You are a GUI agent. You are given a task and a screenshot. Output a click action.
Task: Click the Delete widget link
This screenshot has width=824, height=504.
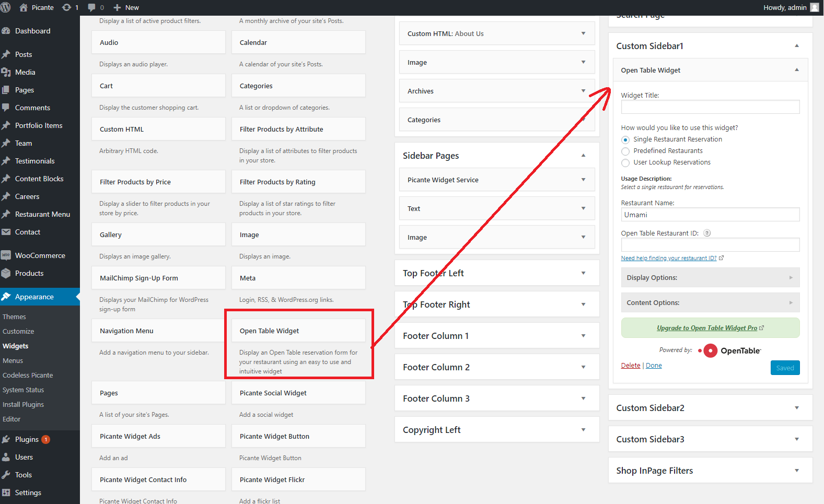coord(630,366)
